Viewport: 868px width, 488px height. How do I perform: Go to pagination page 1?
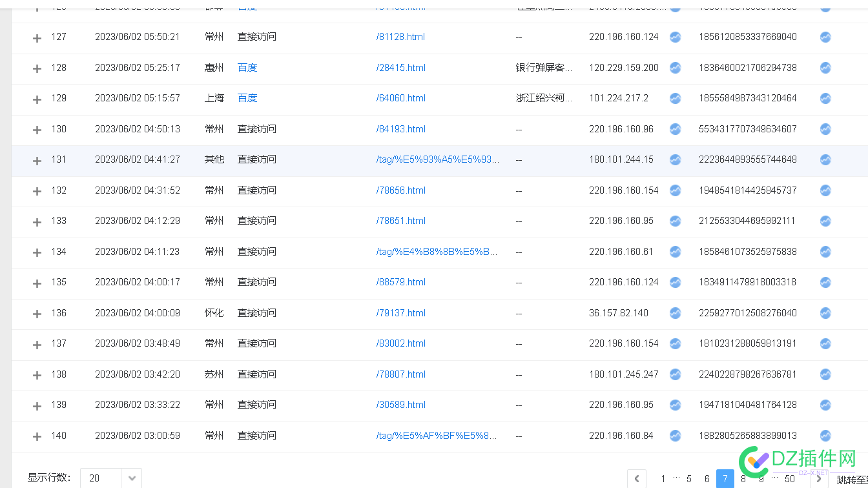[x=663, y=478]
